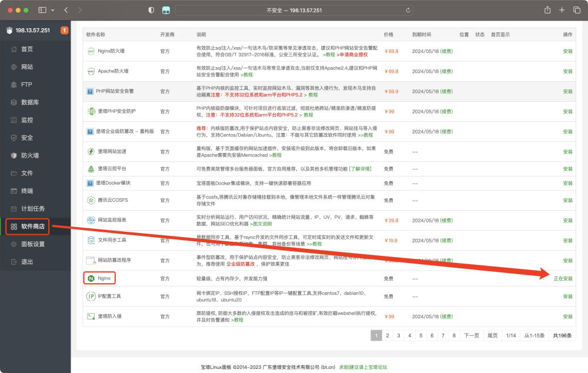Click the Nginx防火墙 plugin icon
588x373 pixels.
click(x=91, y=51)
